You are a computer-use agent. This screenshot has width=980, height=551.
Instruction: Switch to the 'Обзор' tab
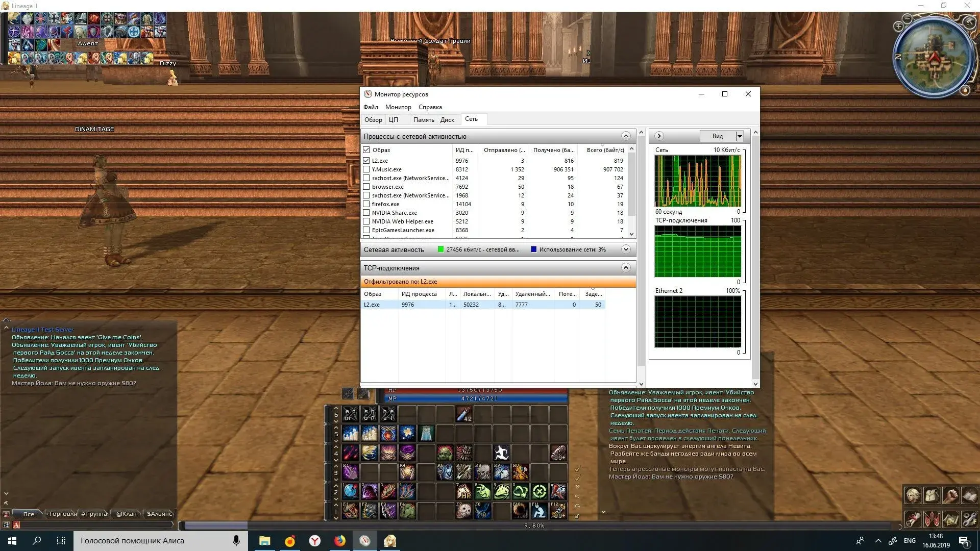[x=373, y=120]
